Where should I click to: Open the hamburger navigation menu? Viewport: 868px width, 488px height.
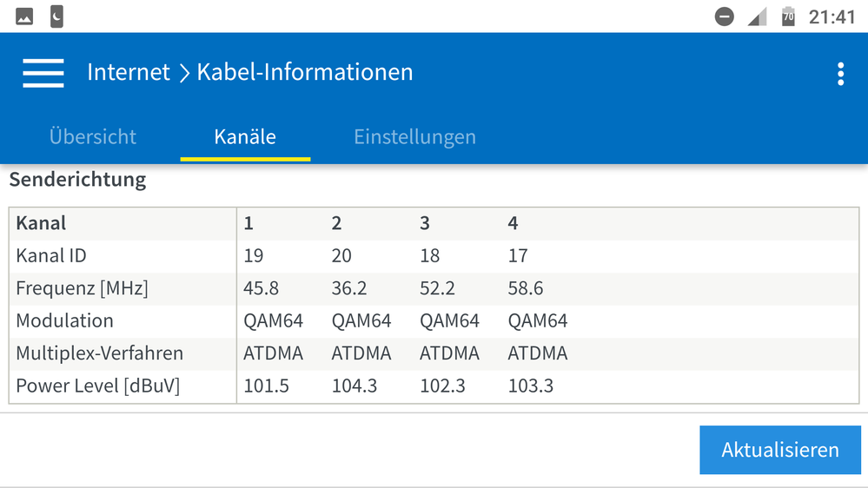43,73
